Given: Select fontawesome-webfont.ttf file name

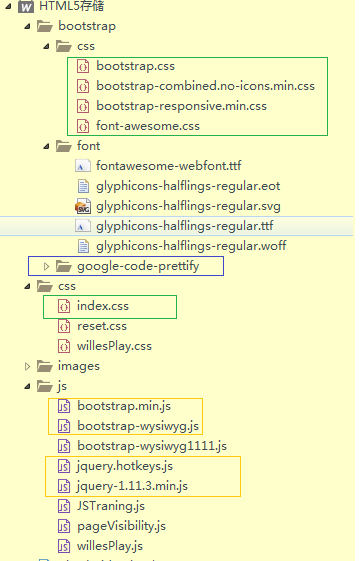Looking at the screenshot, I should 169,166.
